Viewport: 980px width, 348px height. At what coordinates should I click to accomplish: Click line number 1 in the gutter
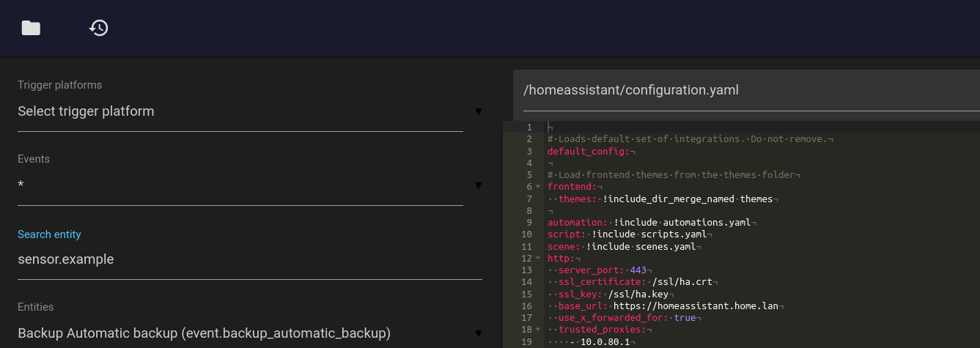tap(528, 127)
